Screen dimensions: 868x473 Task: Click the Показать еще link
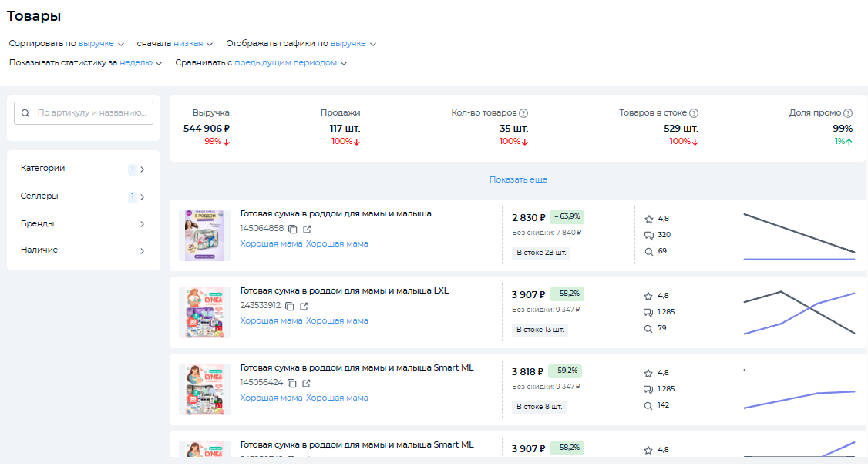pos(518,179)
